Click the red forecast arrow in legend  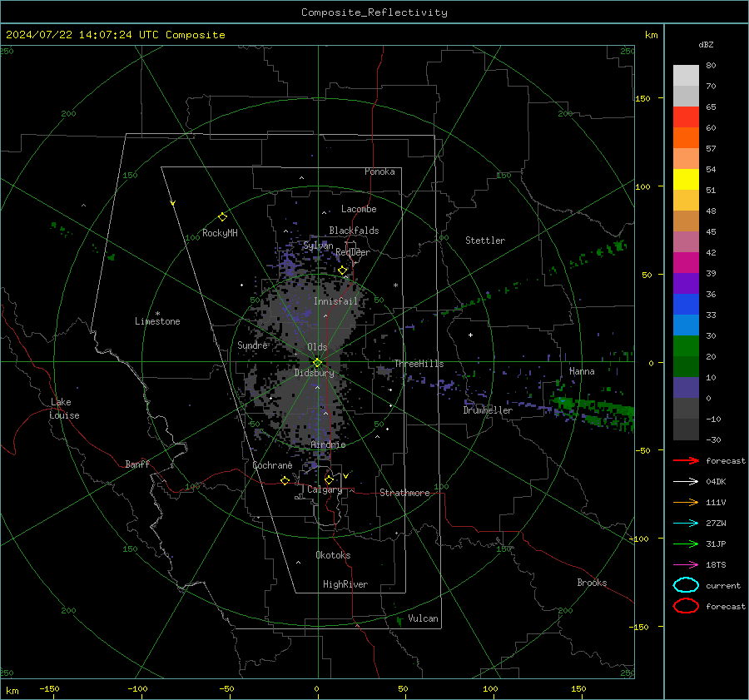pos(686,460)
